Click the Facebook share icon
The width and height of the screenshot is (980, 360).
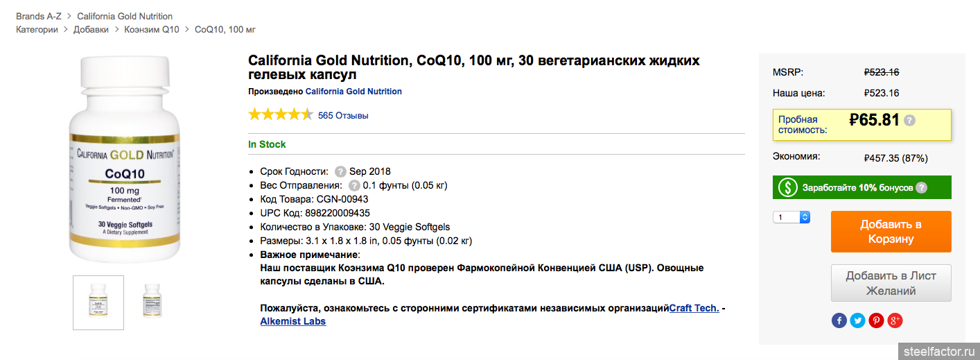[839, 320]
